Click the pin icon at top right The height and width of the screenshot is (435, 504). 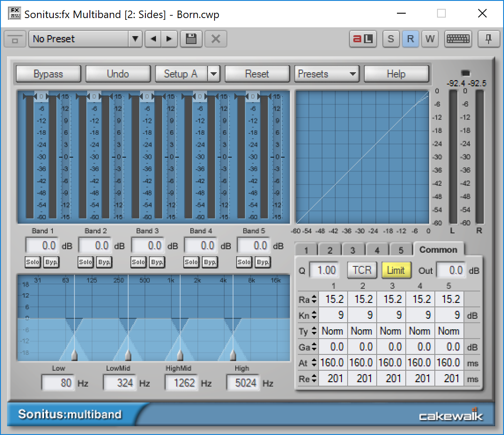point(488,39)
